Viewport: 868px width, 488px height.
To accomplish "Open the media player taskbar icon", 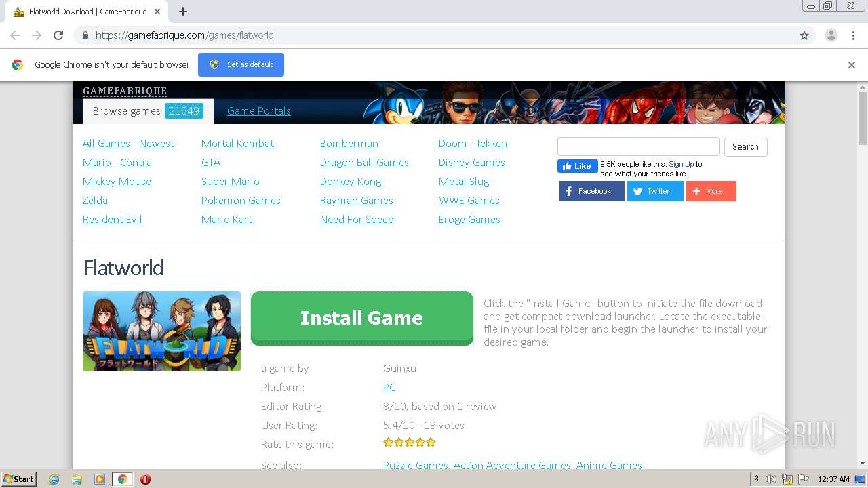I will pos(100,479).
